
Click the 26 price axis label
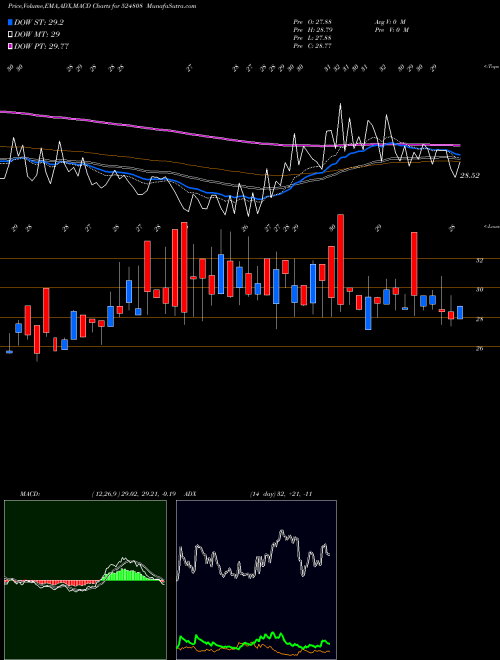pyautogui.click(x=479, y=349)
